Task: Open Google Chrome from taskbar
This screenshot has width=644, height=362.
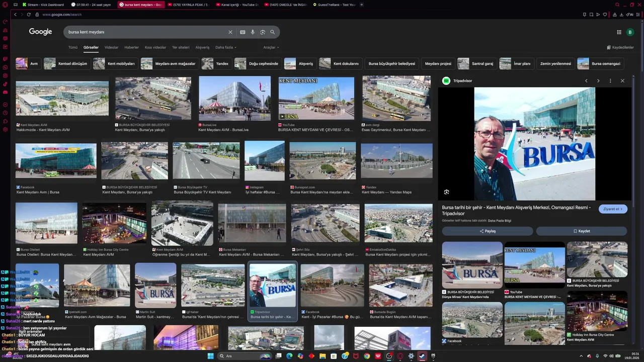Action: [367, 356]
